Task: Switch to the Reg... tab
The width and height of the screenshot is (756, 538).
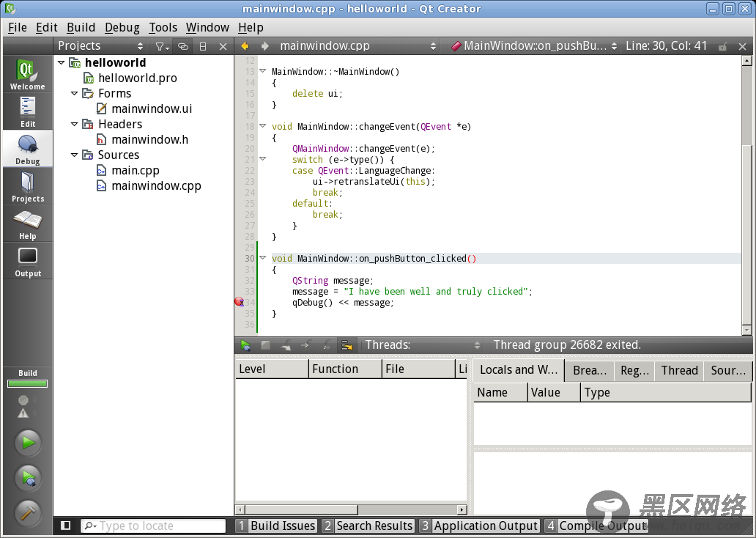Action: coord(634,371)
